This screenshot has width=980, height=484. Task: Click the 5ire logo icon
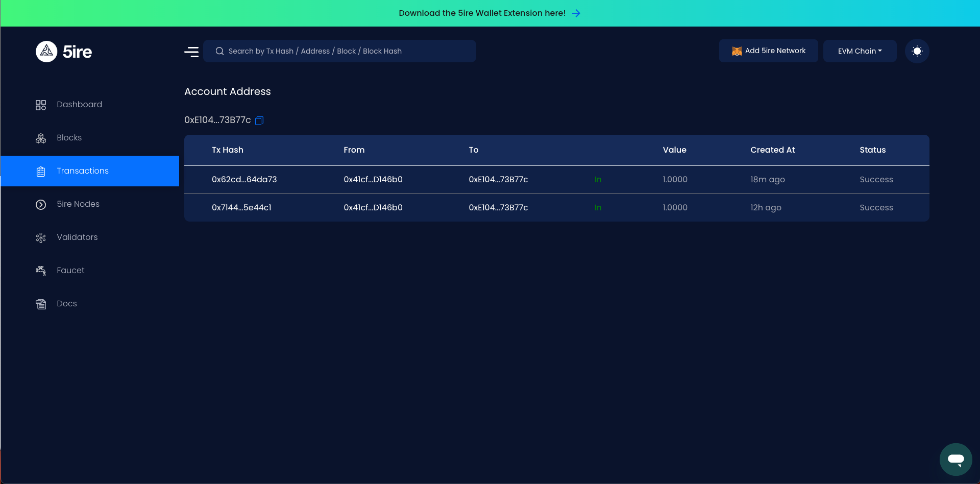(46, 52)
